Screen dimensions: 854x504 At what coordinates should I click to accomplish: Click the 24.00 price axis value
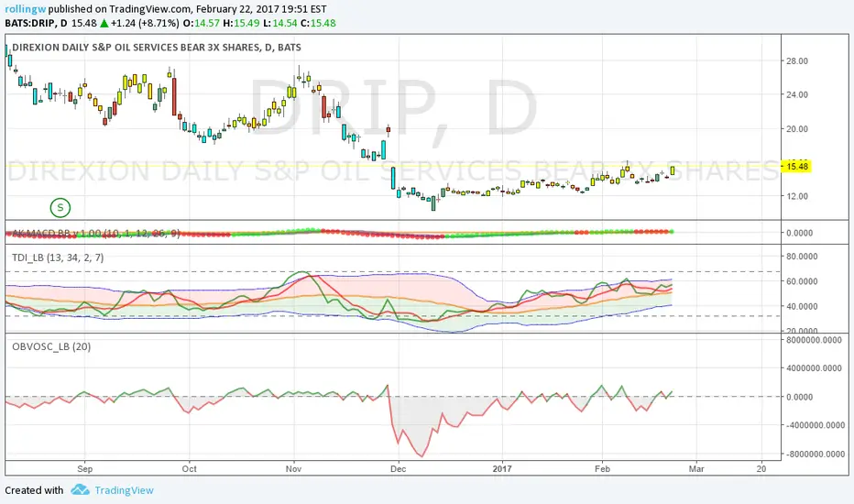[797, 94]
